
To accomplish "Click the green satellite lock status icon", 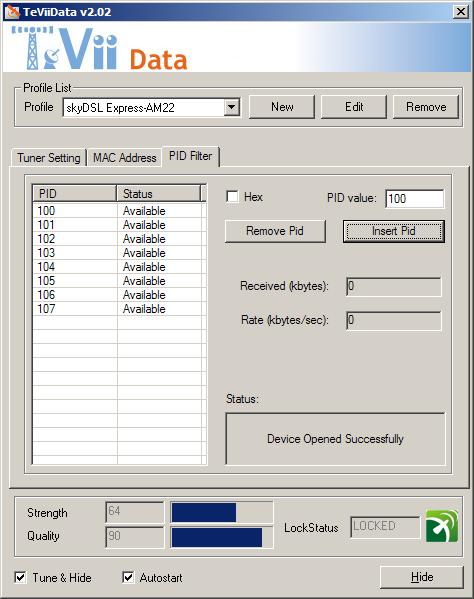I will click(x=442, y=526).
